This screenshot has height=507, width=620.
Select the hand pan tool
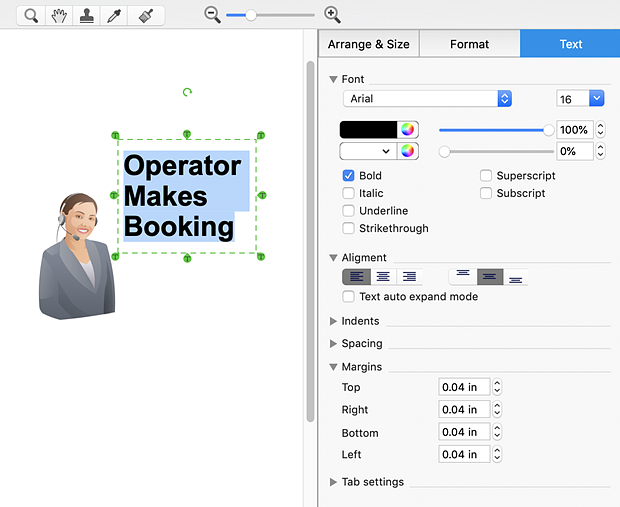tap(59, 16)
